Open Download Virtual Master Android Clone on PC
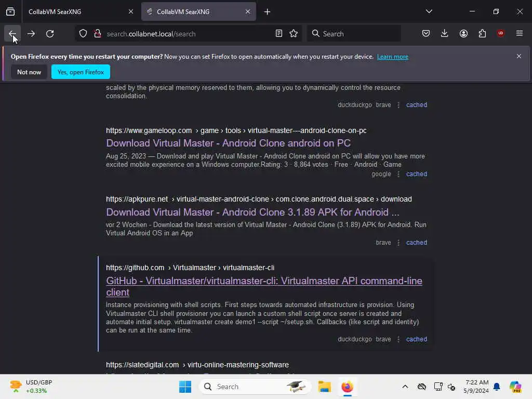This screenshot has height=399, width=532. (x=229, y=143)
